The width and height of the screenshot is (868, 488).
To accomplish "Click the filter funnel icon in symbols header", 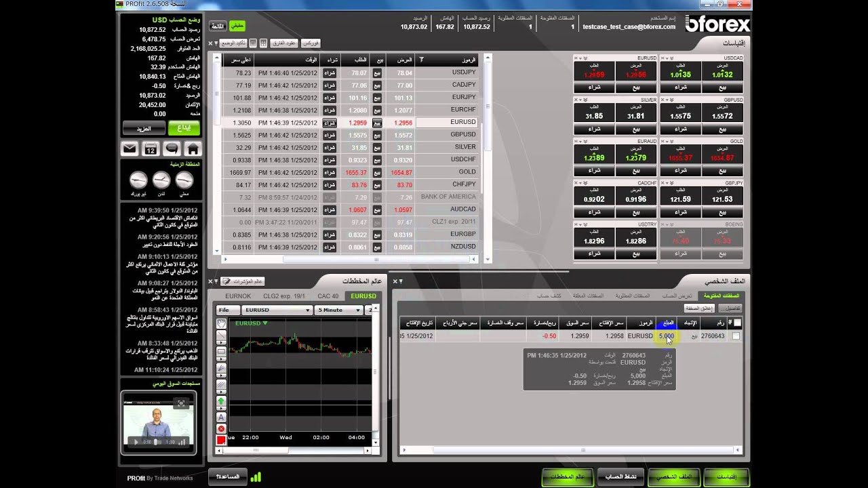I will click(x=421, y=60).
